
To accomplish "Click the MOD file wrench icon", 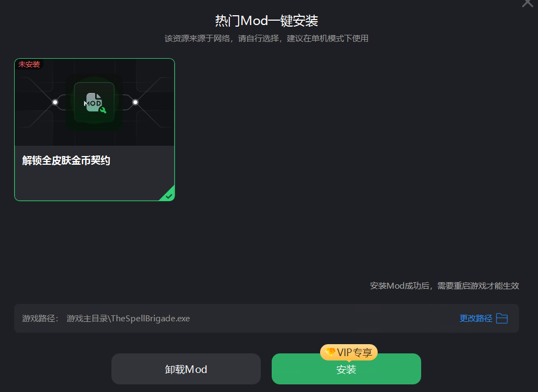I will pyautogui.click(x=95, y=103).
